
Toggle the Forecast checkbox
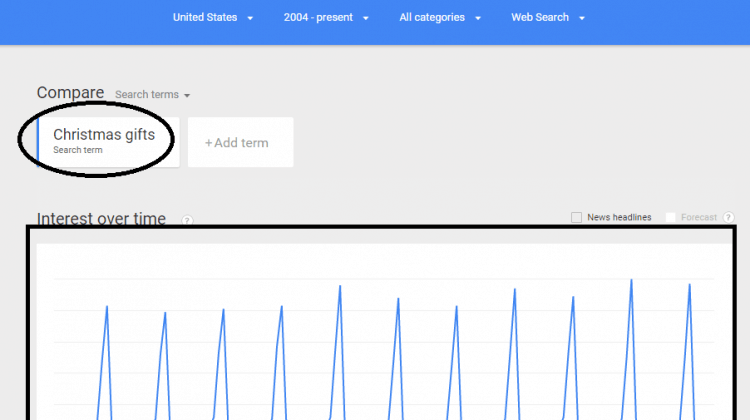671,218
